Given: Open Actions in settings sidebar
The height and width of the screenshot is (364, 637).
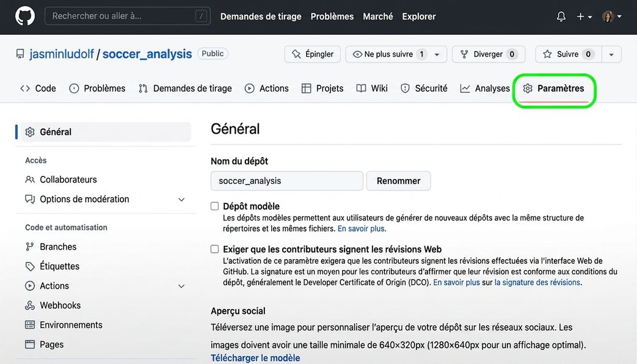Looking at the screenshot, I should coord(54,286).
